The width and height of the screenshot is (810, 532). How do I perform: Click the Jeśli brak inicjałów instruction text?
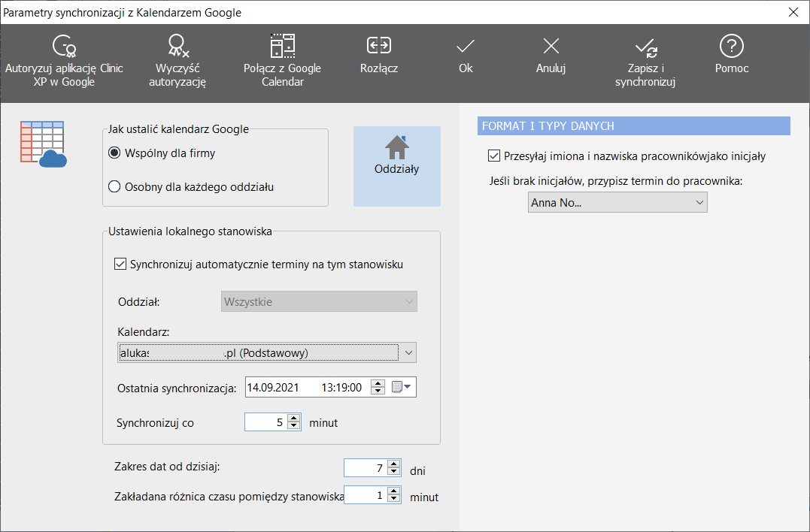[x=616, y=181]
